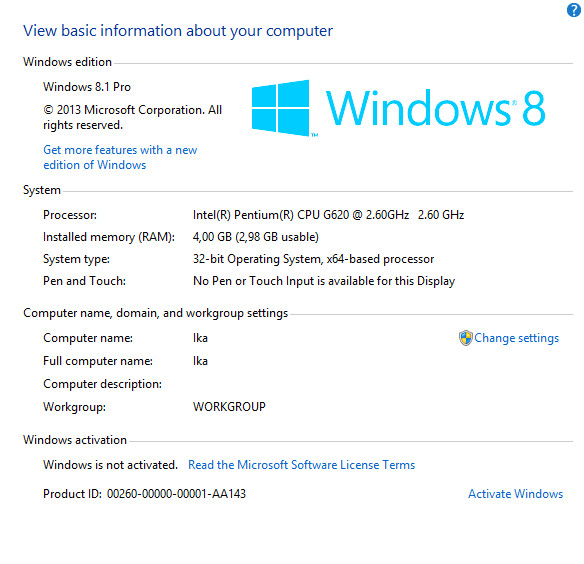Click the Windows 8 logo graphic
Screen dimensions: 584x564
pos(399,108)
